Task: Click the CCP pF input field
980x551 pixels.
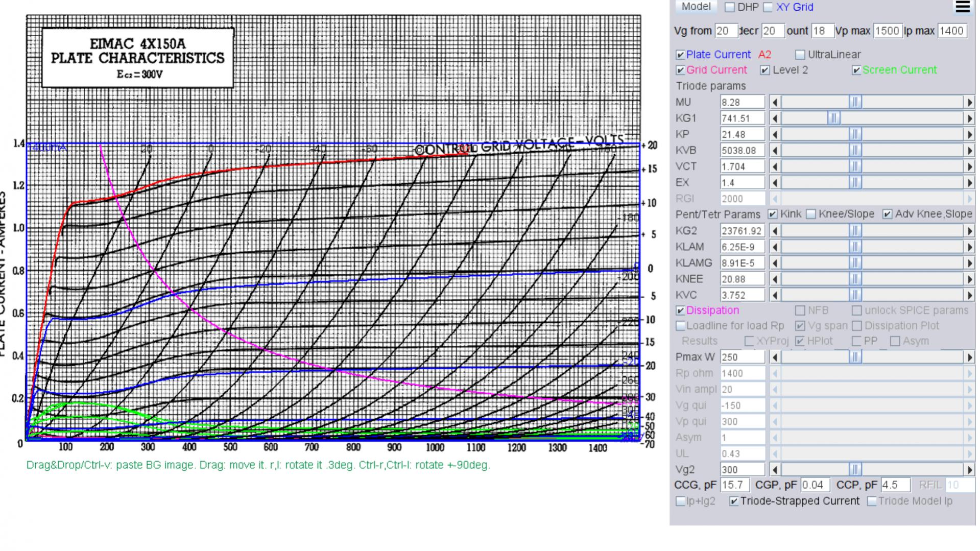Action: (896, 485)
